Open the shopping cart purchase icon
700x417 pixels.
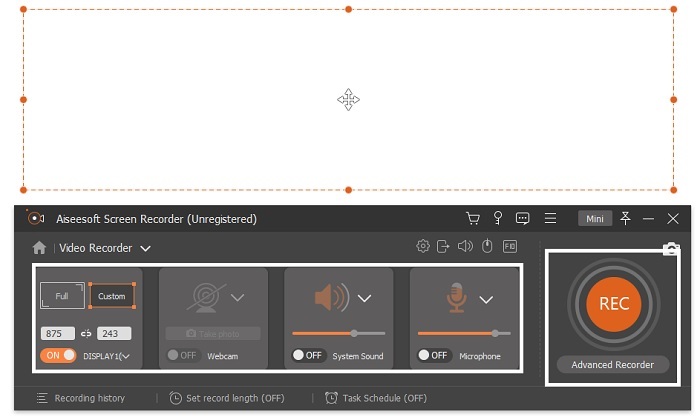[473, 218]
